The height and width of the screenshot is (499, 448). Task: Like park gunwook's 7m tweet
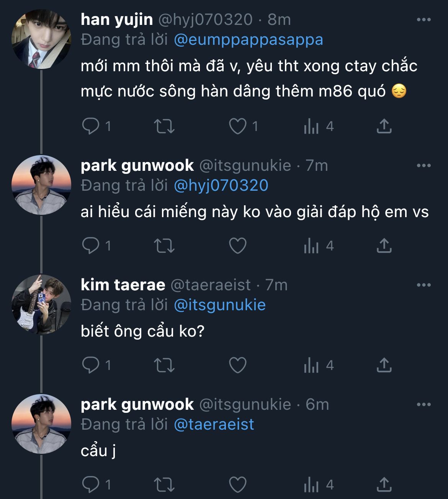point(237,245)
